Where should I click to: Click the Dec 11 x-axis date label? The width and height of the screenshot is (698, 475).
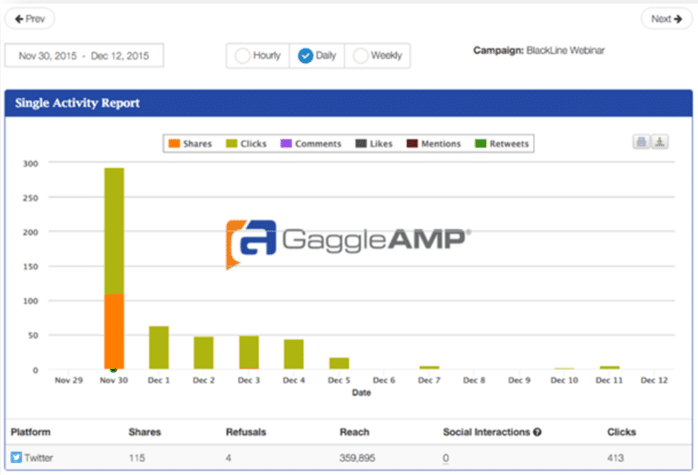coord(609,380)
